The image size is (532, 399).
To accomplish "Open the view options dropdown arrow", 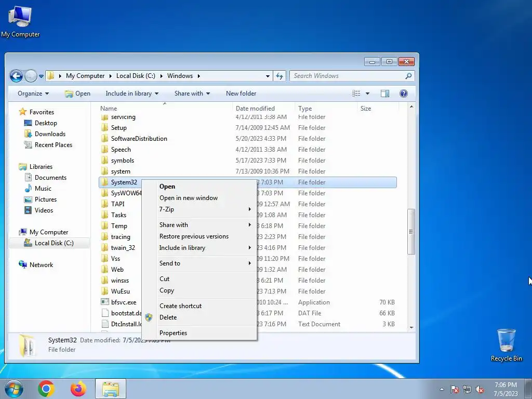I will coord(367,94).
